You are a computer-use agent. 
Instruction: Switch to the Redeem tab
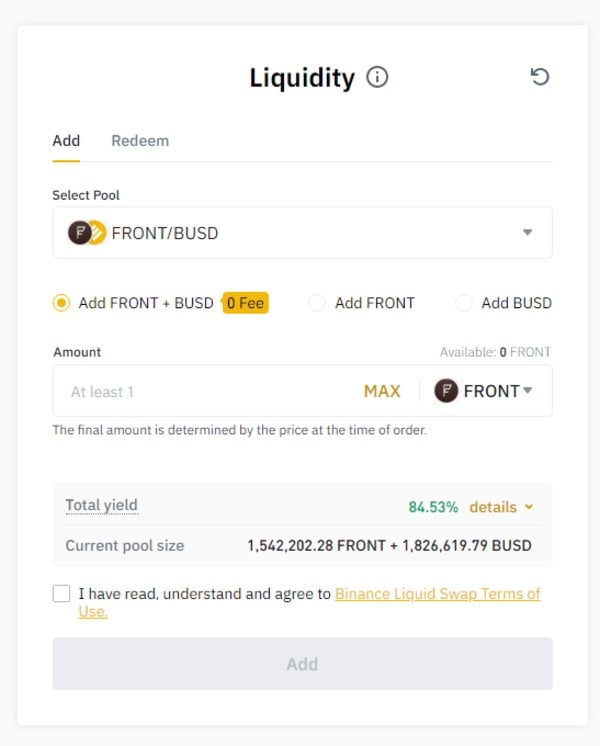tap(140, 141)
